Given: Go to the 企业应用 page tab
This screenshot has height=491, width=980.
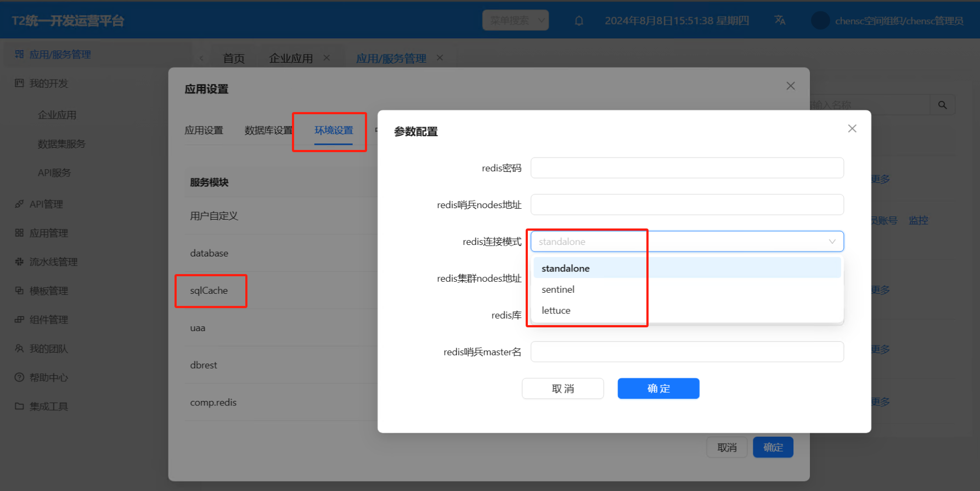Looking at the screenshot, I should click(291, 58).
